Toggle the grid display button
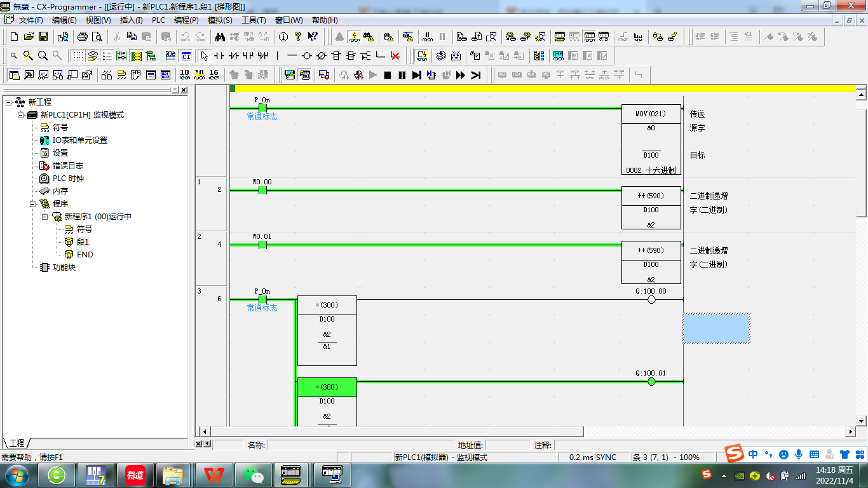868x488 pixels. (78, 56)
